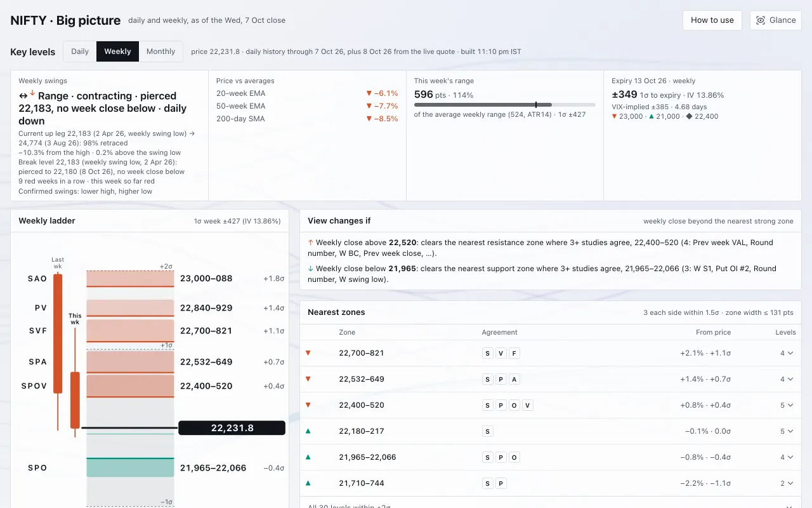Expand the 22,180–217 zone row levels
This screenshot has height=508, width=812.
(787, 431)
